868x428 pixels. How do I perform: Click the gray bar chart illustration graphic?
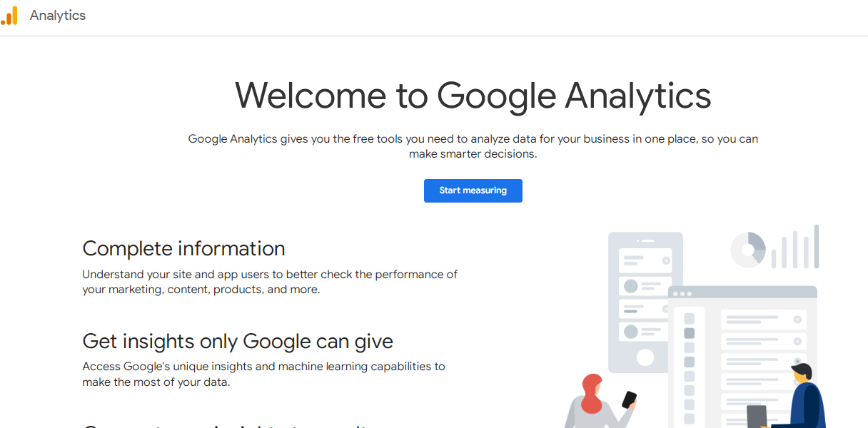click(795, 247)
